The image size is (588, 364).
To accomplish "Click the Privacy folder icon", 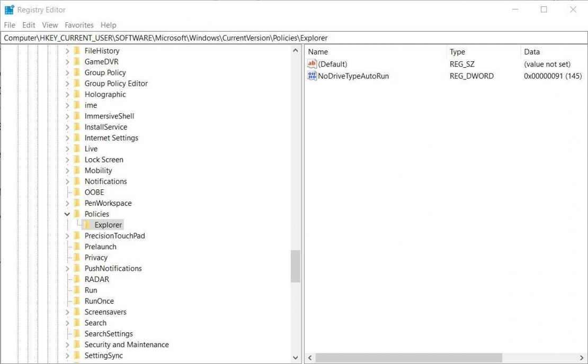I will point(77,257).
